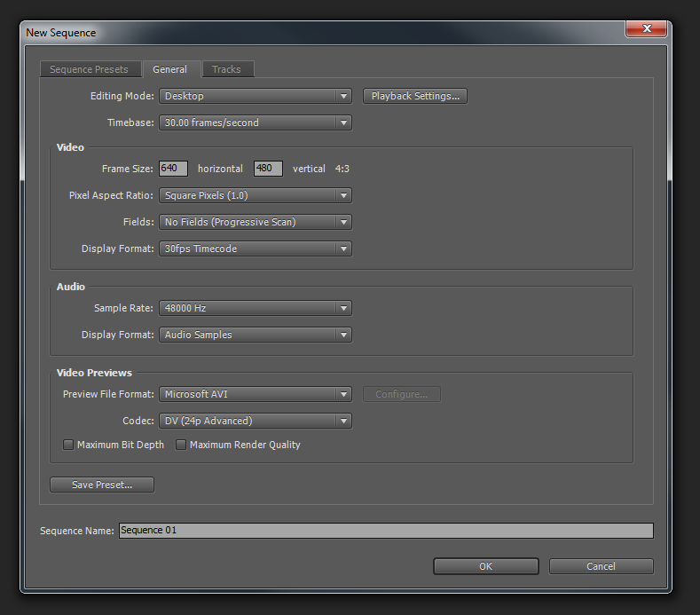Viewport: 700px width, 615px height.
Task: Enable the Maximum Bit Depth checkbox
Action: pyautogui.click(x=68, y=445)
